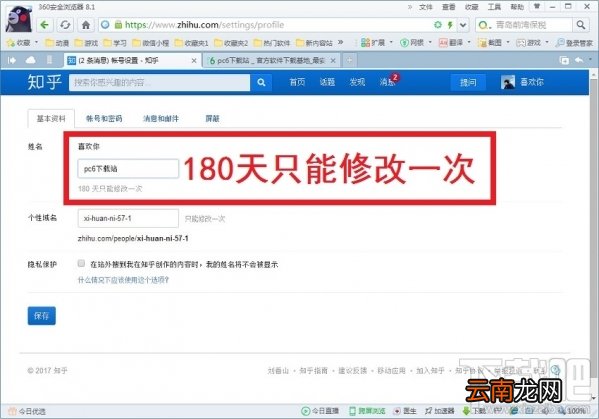Open 加速器 in status bar
The width and height of the screenshot is (599, 419).
click(x=440, y=411)
